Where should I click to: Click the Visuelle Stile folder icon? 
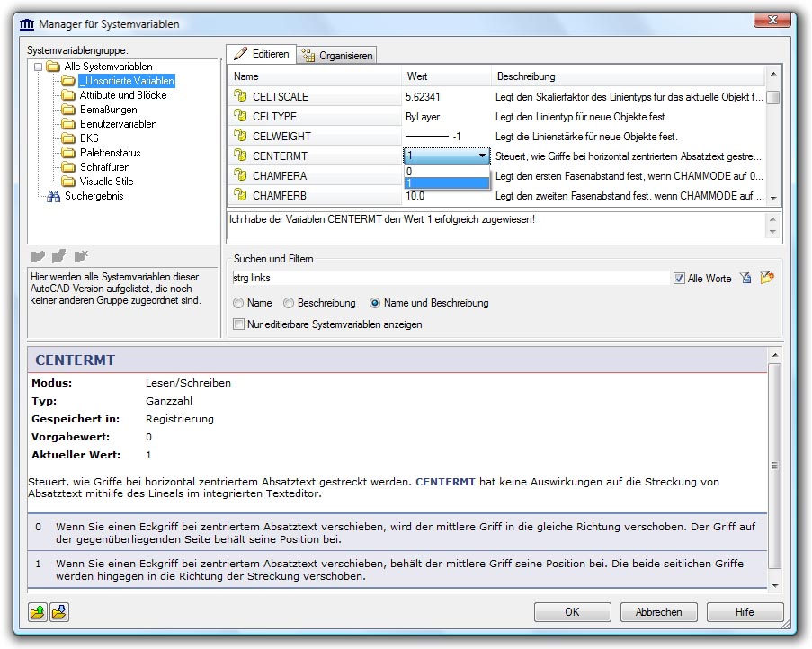pyautogui.click(x=67, y=182)
